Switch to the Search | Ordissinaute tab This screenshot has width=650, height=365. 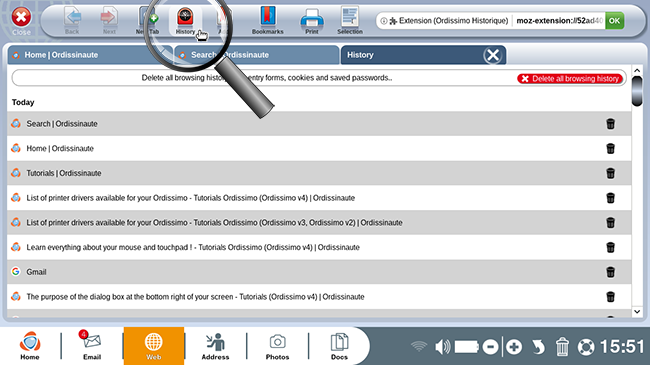click(x=256, y=55)
